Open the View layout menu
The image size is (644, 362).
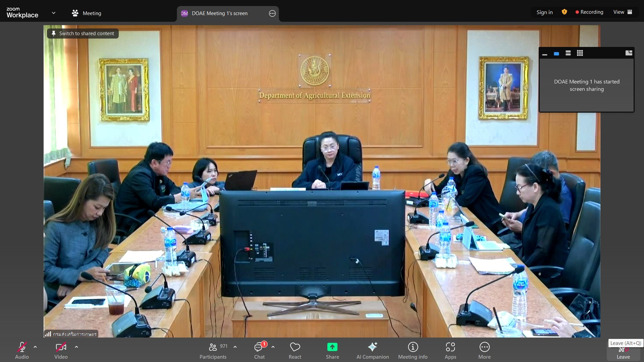click(623, 12)
